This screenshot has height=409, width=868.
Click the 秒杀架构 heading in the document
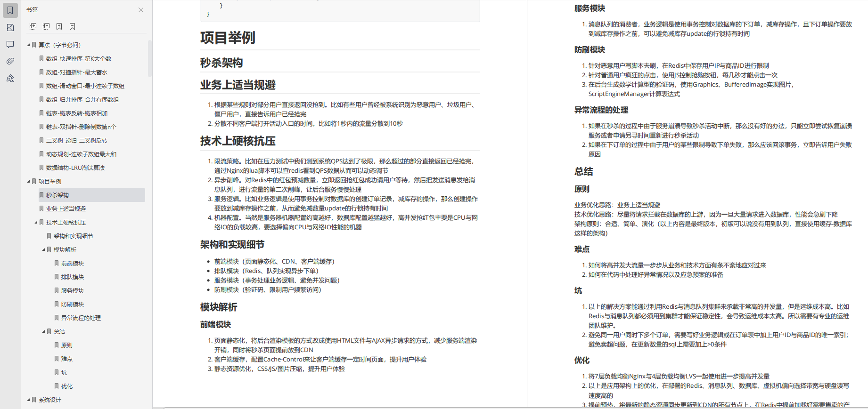coord(221,63)
